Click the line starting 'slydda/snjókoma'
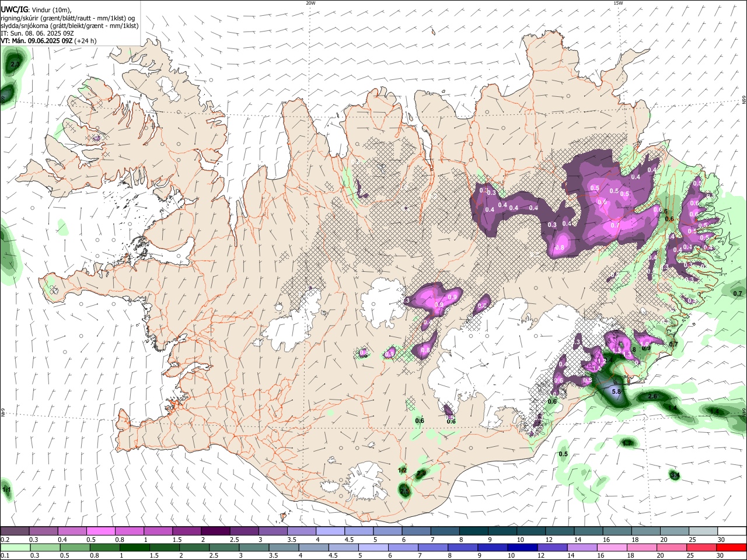 [x=69, y=26]
